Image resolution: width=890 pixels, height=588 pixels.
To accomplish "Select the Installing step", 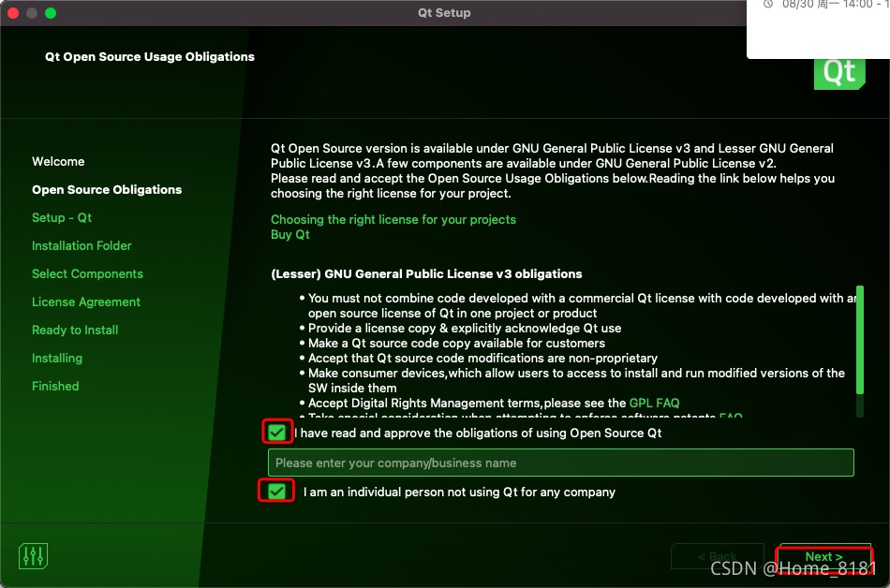I will pos(57,359).
